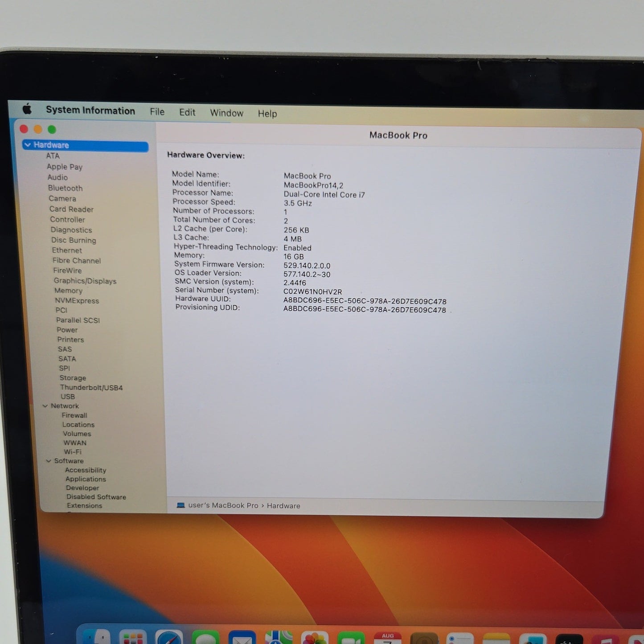Collapse the Hardware section chevron
This screenshot has height=644, width=644.
[x=28, y=145]
